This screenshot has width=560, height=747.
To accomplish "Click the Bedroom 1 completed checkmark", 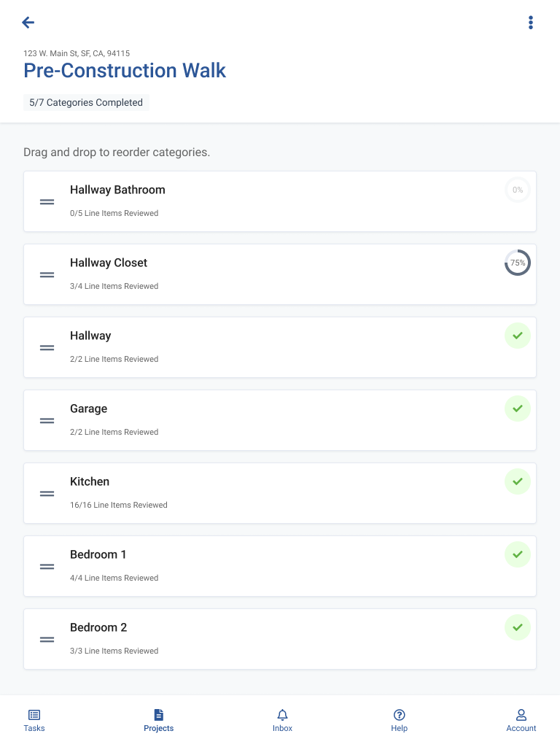I will pyautogui.click(x=518, y=554).
